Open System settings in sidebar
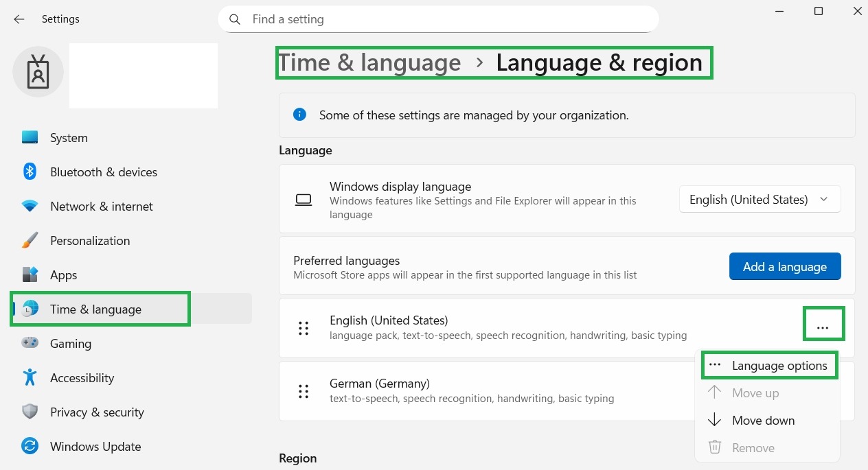868x470 pixels. (x=131, y=138)
